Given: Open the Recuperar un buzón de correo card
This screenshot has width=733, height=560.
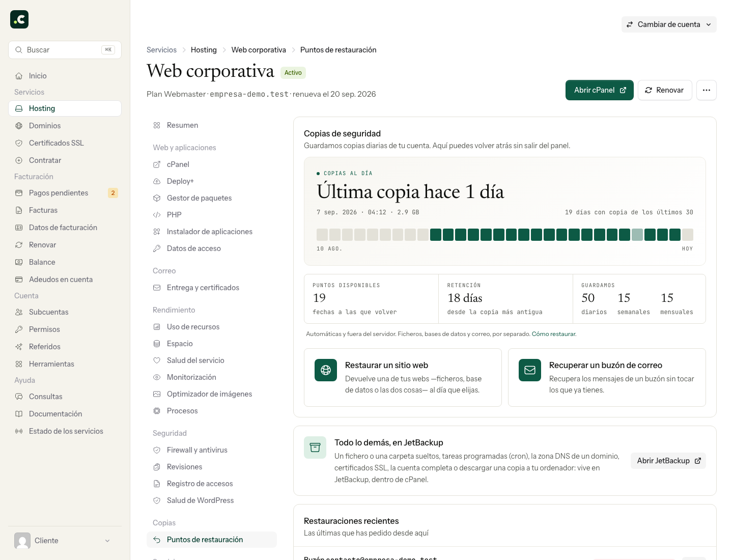Looking at the screenshot, I should click(x=607, y=377).
